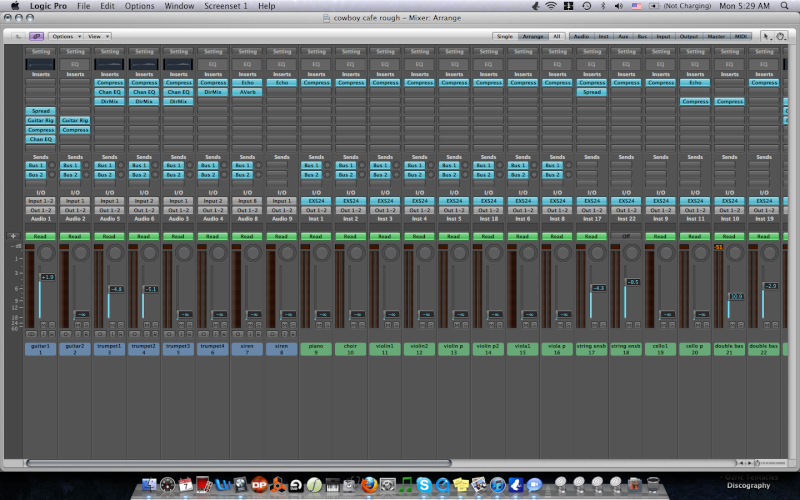800x500 pixels.
Task: Filter mixer by MIDI channels
Action: (740, 36)
